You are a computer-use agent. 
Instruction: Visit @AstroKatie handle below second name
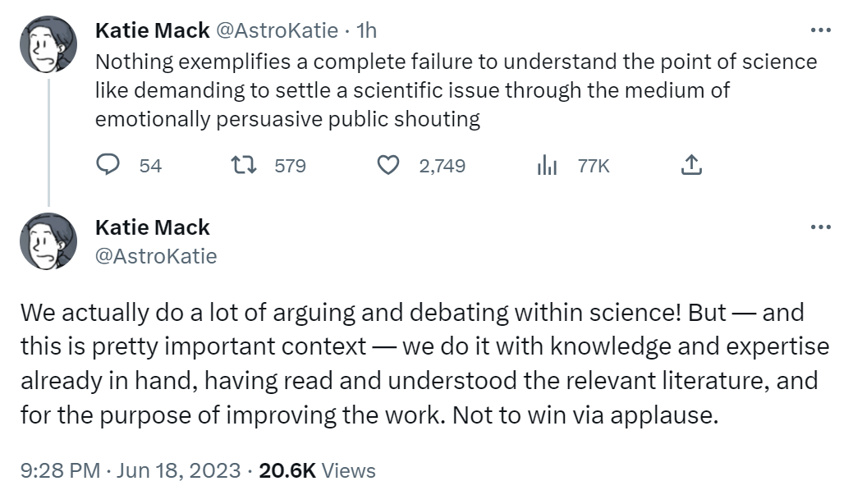(156, 256)
